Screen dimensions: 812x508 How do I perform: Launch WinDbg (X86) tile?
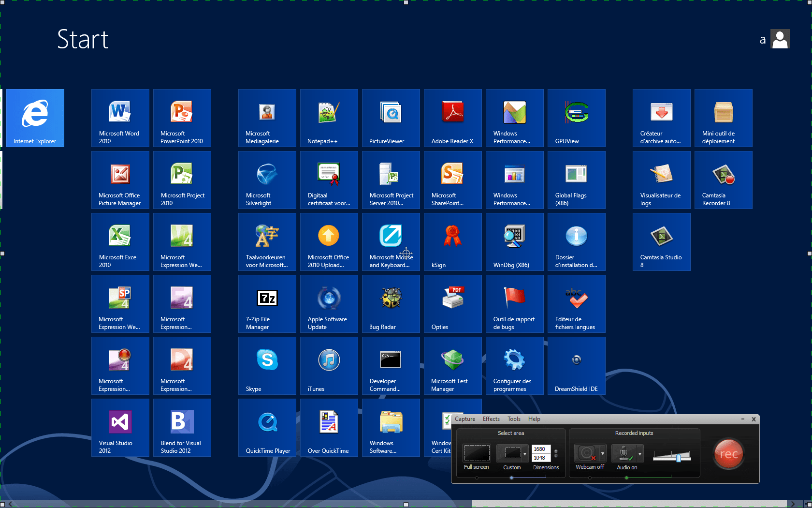coord(515,242)
